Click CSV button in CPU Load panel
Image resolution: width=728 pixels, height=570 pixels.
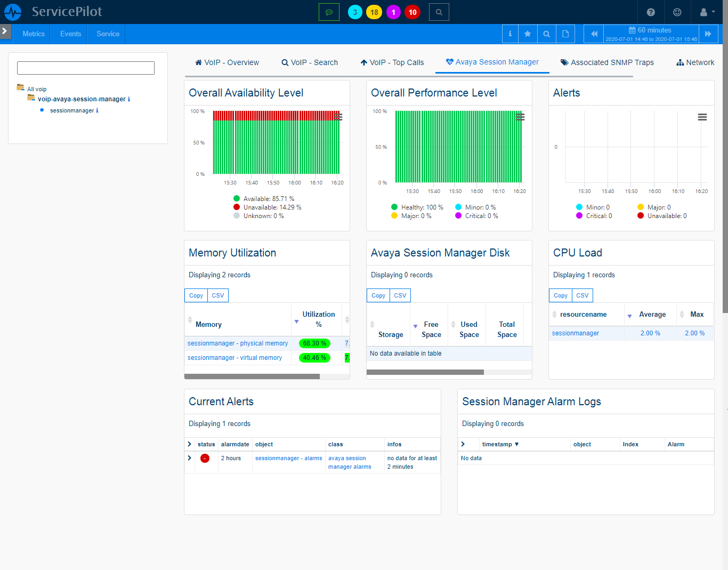583,295
